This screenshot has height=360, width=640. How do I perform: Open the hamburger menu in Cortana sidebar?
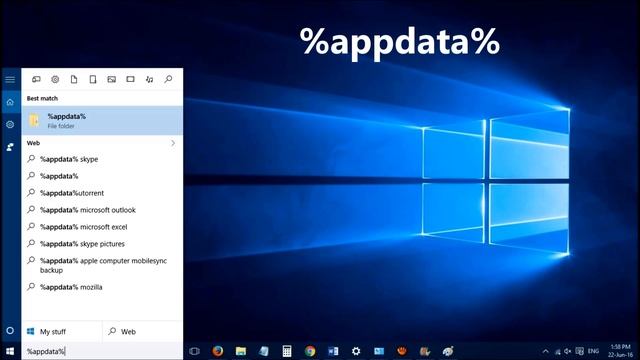(x=10, y=79)
